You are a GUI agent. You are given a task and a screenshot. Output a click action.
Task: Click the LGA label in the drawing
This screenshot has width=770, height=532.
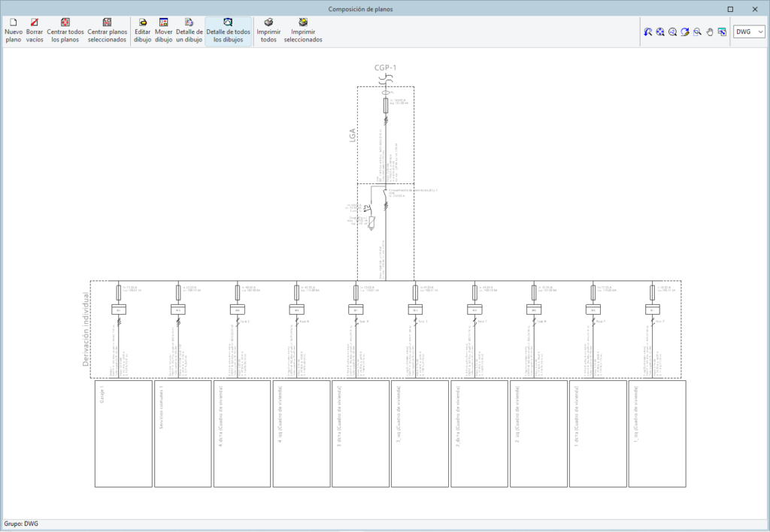[352, 135]
